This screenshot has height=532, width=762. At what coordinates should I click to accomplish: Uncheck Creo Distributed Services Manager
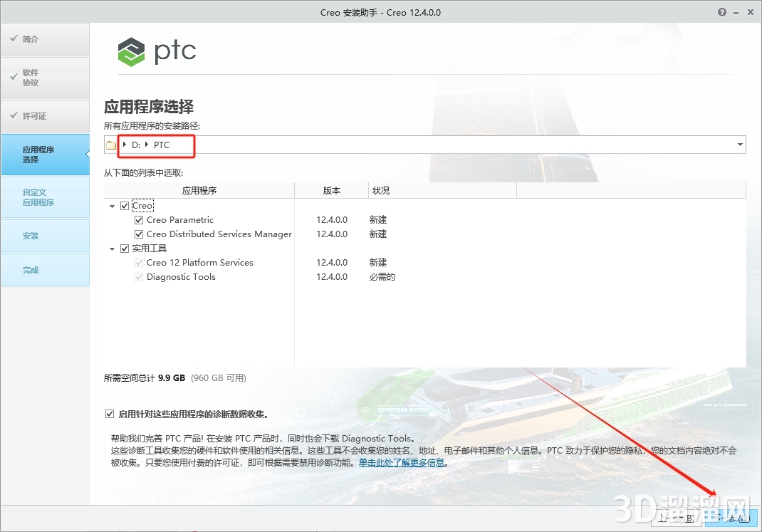point(139,234)
